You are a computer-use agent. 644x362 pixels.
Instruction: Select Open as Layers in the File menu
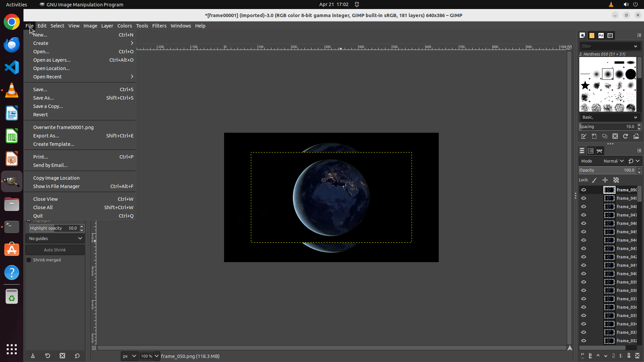tap(52, 60)
